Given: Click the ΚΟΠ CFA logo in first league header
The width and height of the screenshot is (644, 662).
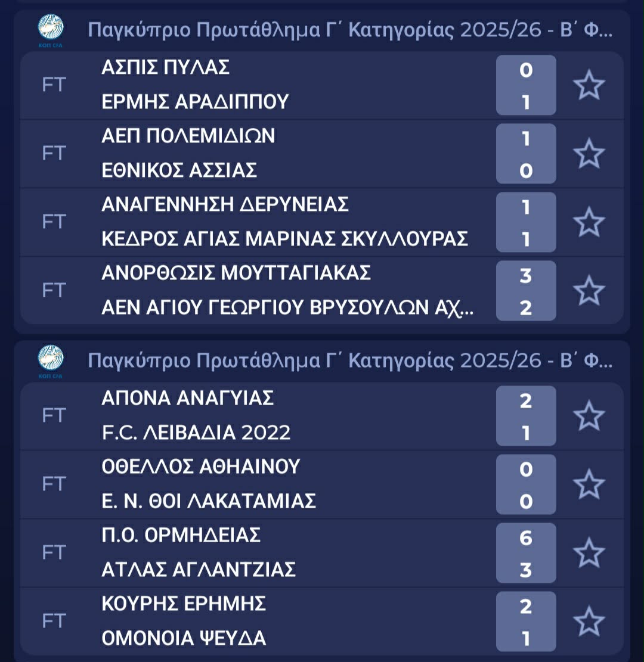Looking at the screenshot, I should 51,30.
